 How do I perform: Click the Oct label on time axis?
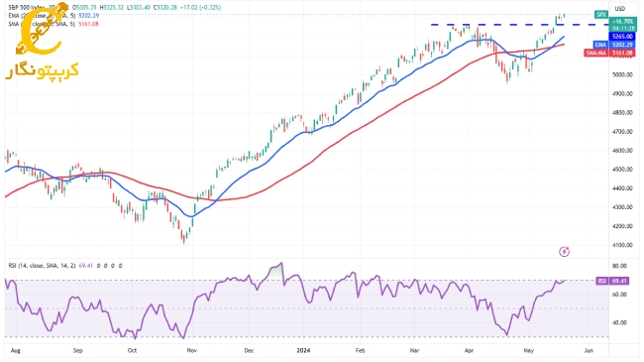132,351
